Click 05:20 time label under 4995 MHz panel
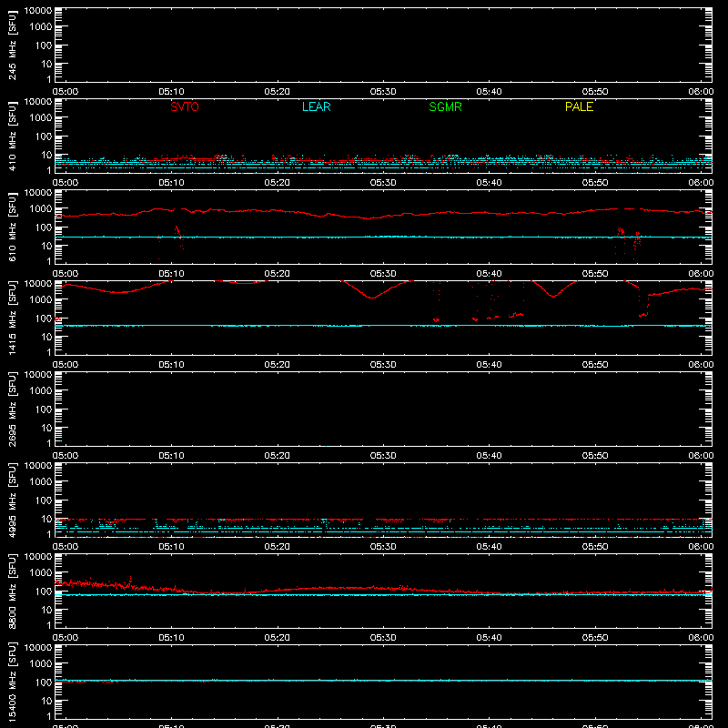728x728 pixels. pyautogui.click(x=278, y=547)
